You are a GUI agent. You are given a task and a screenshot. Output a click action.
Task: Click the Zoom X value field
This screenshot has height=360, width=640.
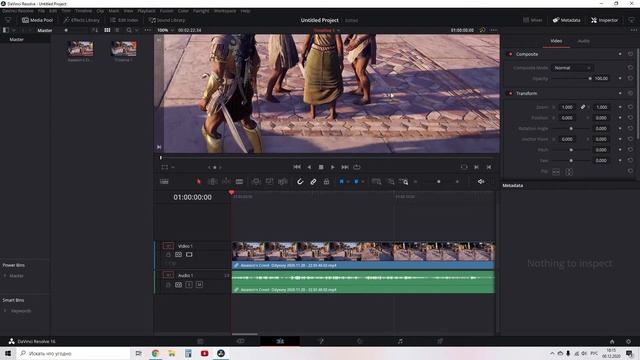[567, 107]
